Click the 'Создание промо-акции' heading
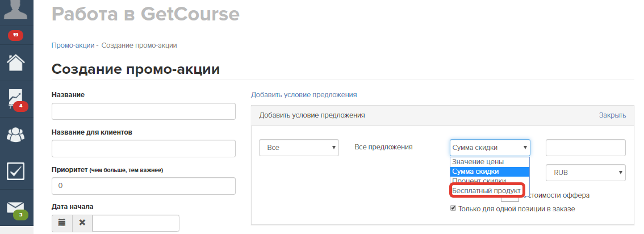This screenshot has width=644, height=234. click(x=136, y=69)
